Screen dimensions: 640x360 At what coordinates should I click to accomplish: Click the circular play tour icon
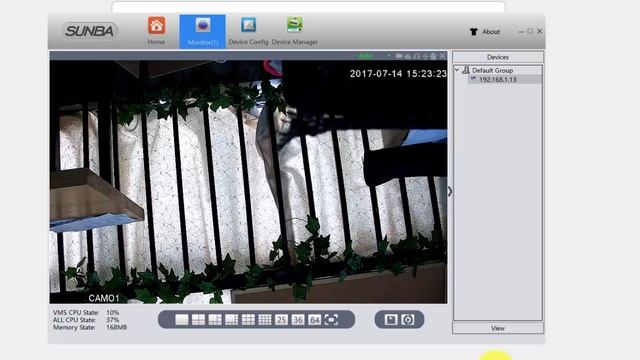click(407, 320)
